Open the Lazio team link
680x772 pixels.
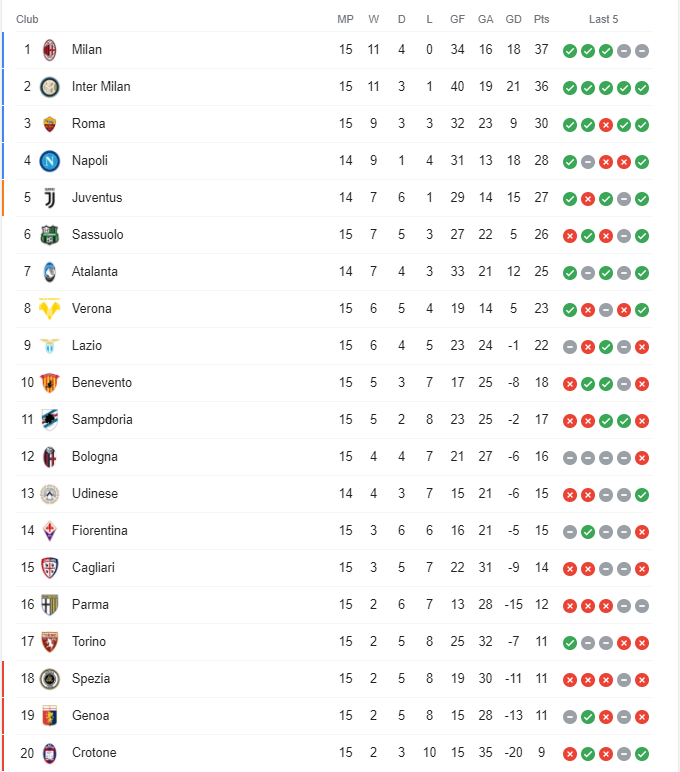point(87,346)
